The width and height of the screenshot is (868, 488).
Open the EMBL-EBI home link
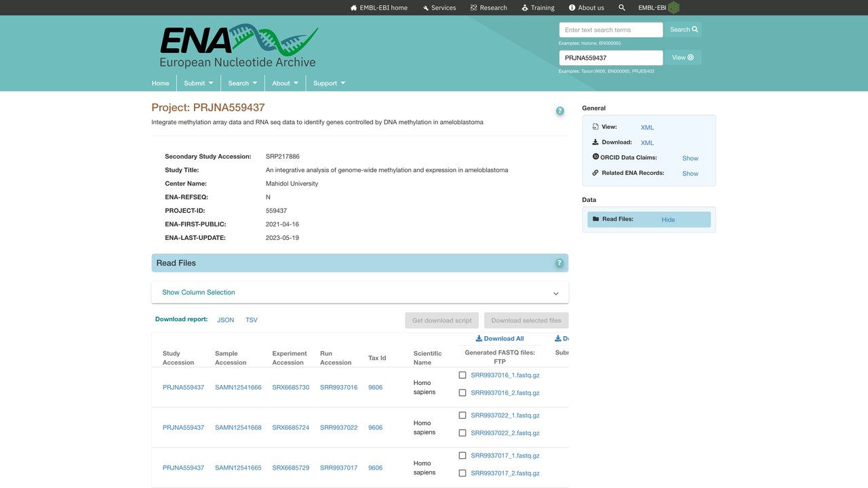pyautogui.click(x=379, y=7)
